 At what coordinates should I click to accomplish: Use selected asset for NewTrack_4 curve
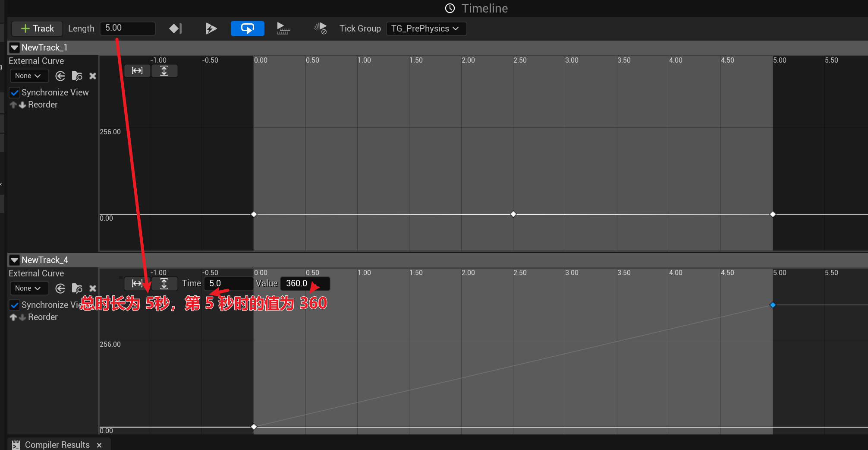pyautogui.click(x=60, y=288)
